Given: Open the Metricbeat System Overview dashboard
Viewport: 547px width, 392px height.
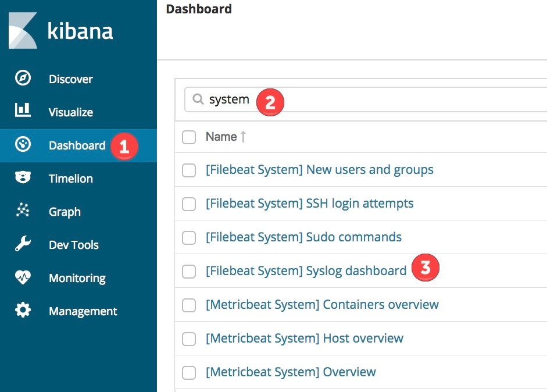Looking at the screenshot, I should [291, 372].
